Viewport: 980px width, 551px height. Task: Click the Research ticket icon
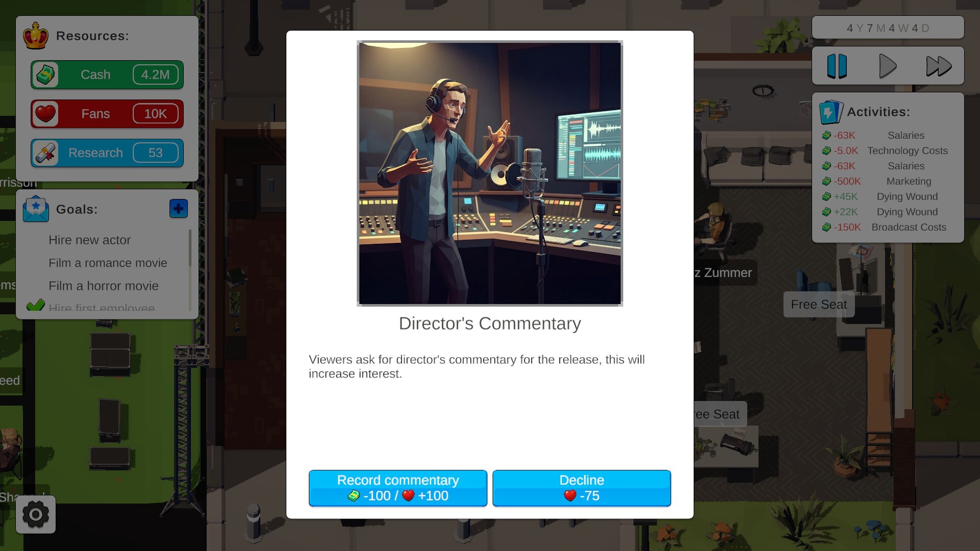[46, 153]
